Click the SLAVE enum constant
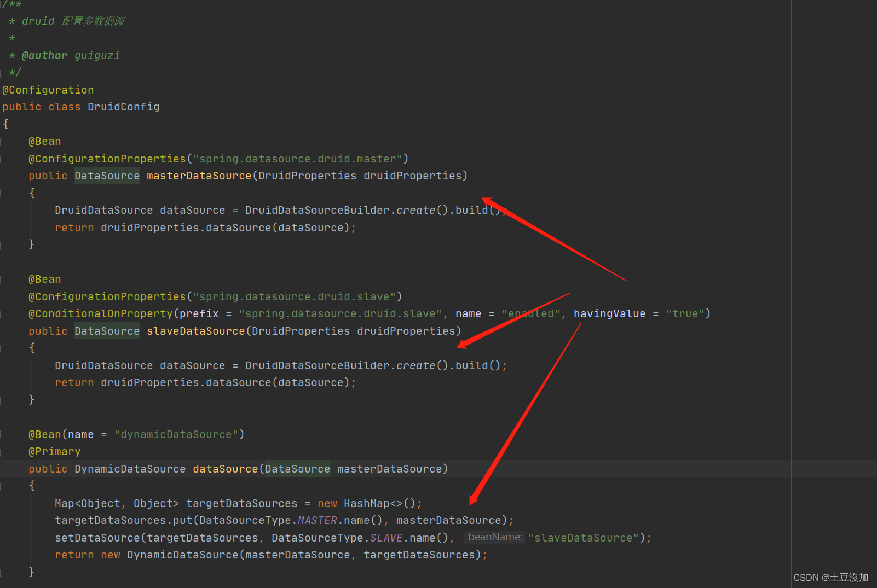 pos(386,538)
